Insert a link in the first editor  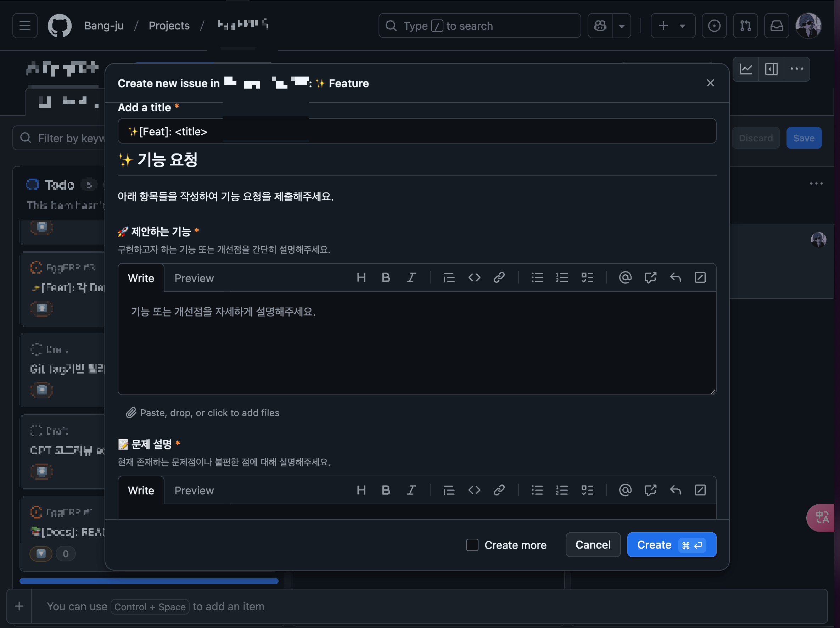coord(499,277)
